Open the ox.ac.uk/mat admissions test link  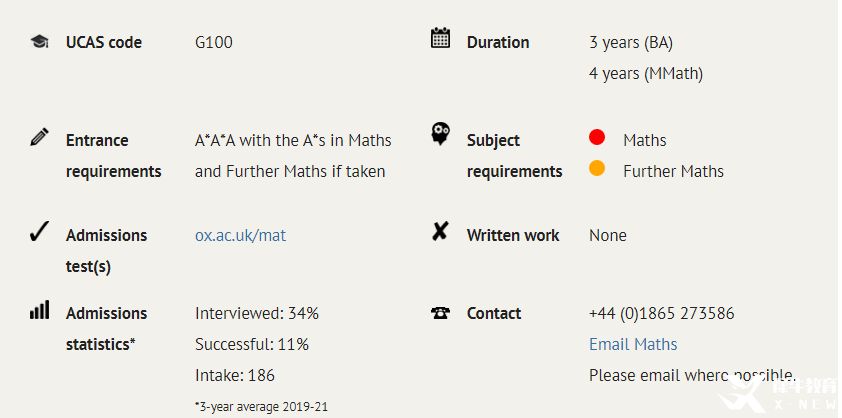tap(241, 235)
